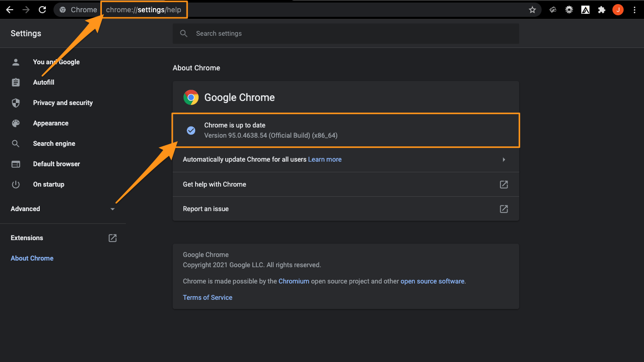Viewport: 644px width, 362px height.
Task: Click the white triangle extension icon
Action: click(x=585, y=10)
